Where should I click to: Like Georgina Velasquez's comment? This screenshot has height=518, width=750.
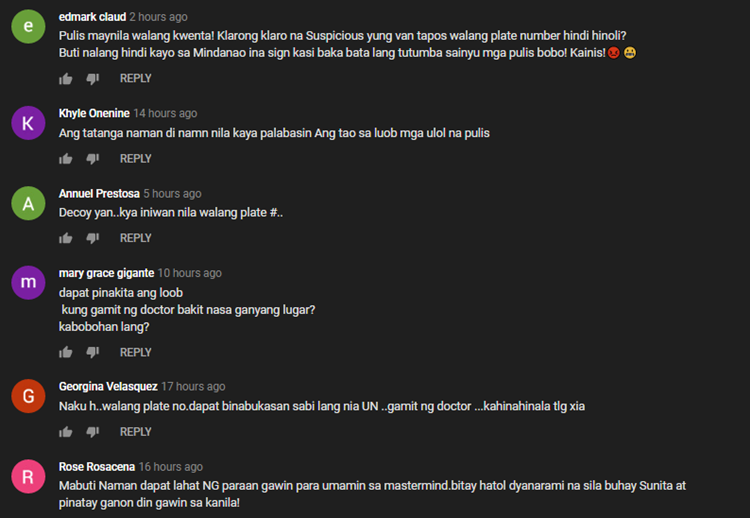[x=66, y=432]
